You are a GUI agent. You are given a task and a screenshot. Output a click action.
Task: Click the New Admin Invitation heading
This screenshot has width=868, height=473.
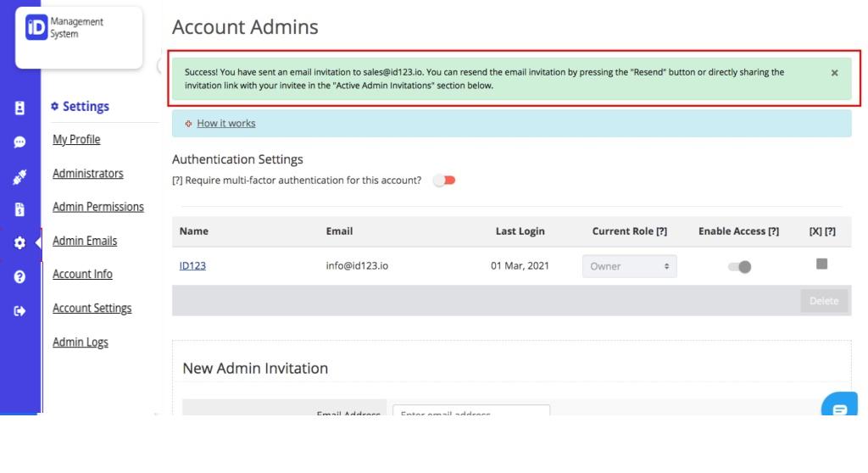pyautogui.click(x=255, y=369)
